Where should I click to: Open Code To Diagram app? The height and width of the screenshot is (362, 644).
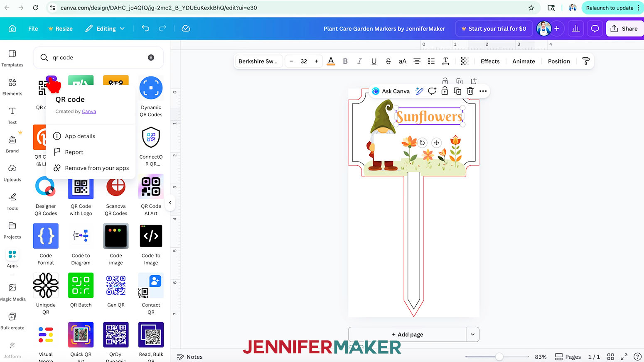81,245
